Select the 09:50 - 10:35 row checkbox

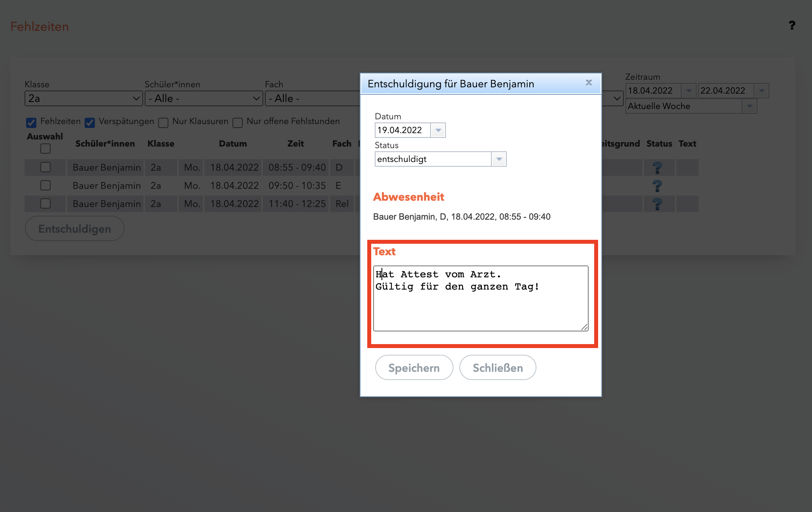click(45, 185)
